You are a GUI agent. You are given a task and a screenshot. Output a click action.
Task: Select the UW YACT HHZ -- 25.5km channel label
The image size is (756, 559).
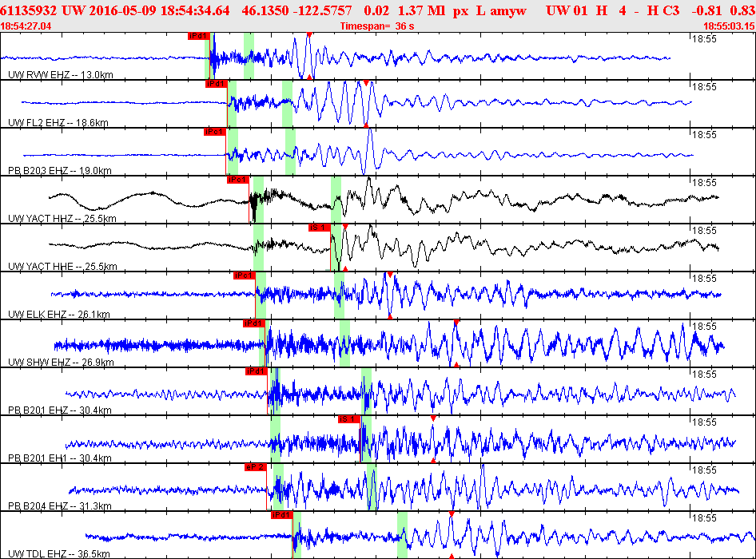(62, 218)
